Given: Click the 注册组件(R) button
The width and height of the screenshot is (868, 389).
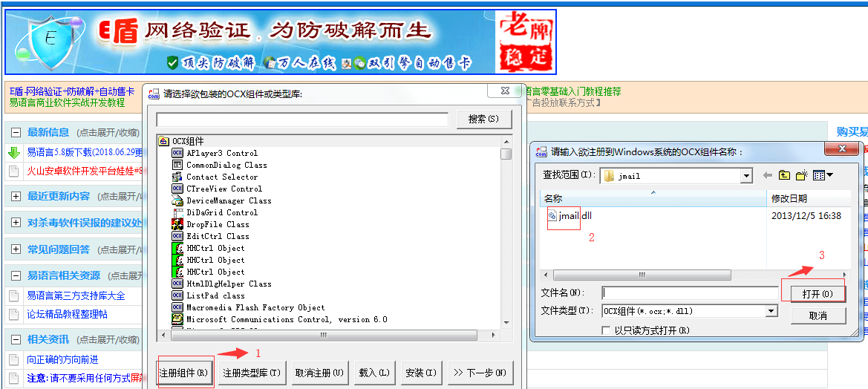Looking at the screenshot, I should 183,373.
